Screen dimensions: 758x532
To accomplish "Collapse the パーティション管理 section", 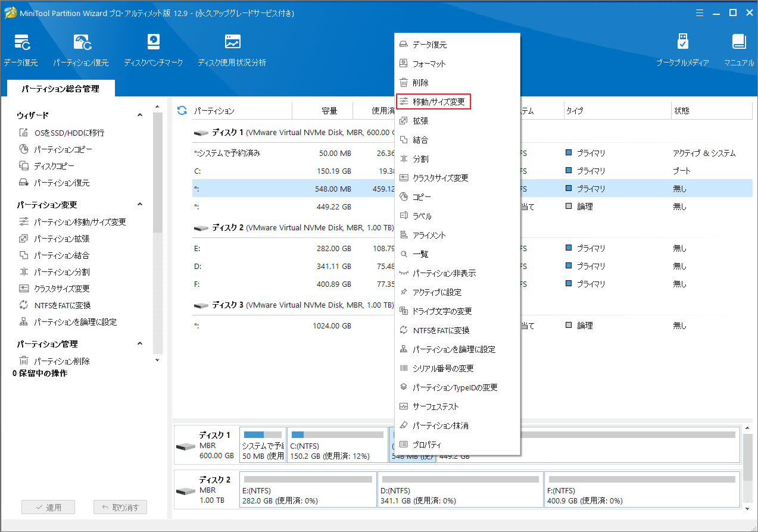I will click(140, 343).
